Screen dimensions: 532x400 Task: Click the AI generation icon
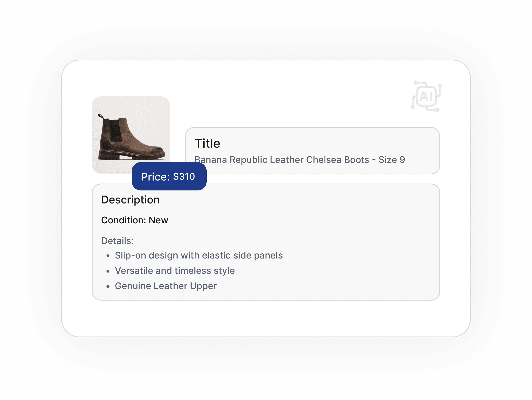[426, 96]
